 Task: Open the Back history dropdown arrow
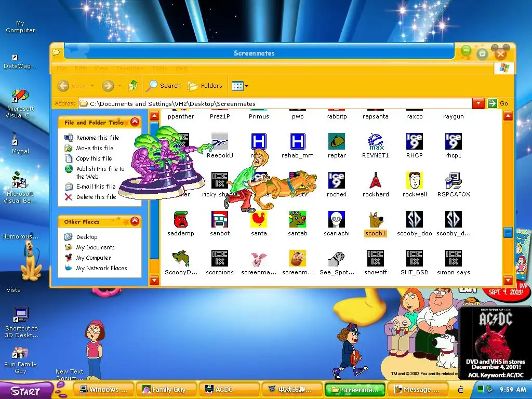92,86
